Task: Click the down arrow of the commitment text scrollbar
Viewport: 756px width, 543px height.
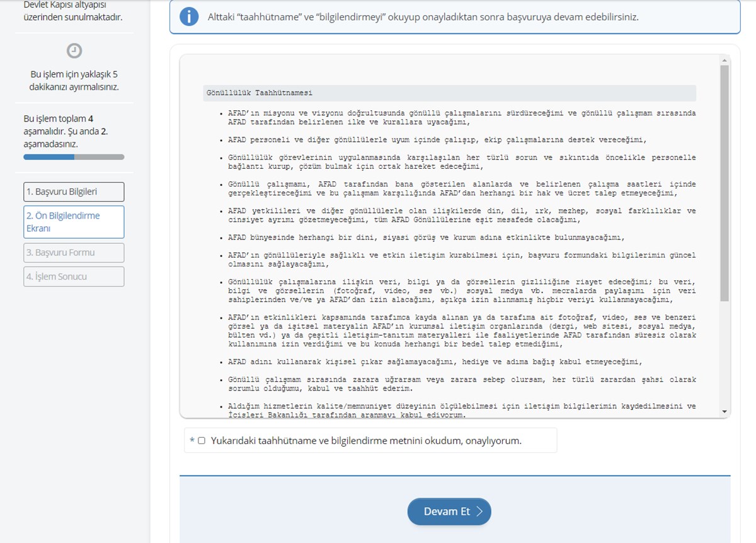Action: click(x=724, y=411)
